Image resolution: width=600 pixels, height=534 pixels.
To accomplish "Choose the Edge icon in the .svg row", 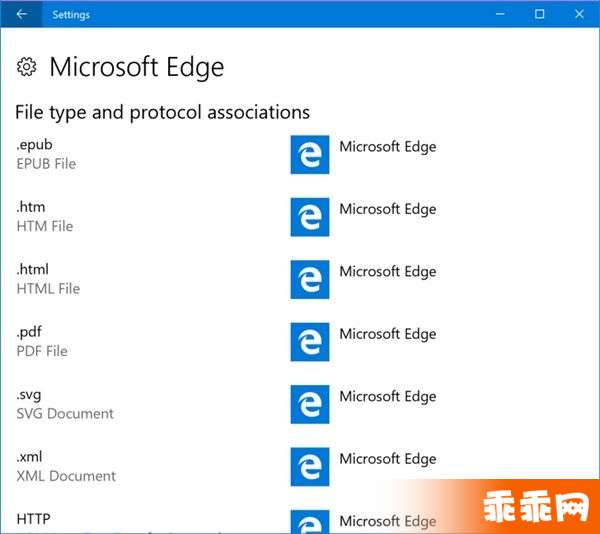I will 310,404.
